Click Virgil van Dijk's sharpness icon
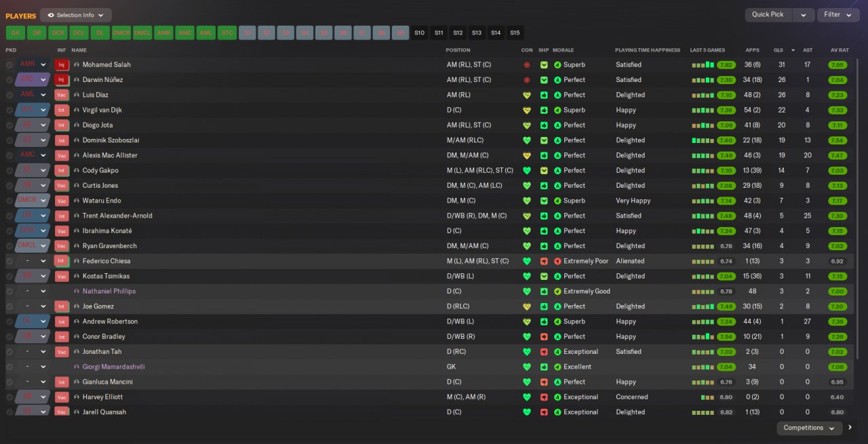 pos(544,110)
